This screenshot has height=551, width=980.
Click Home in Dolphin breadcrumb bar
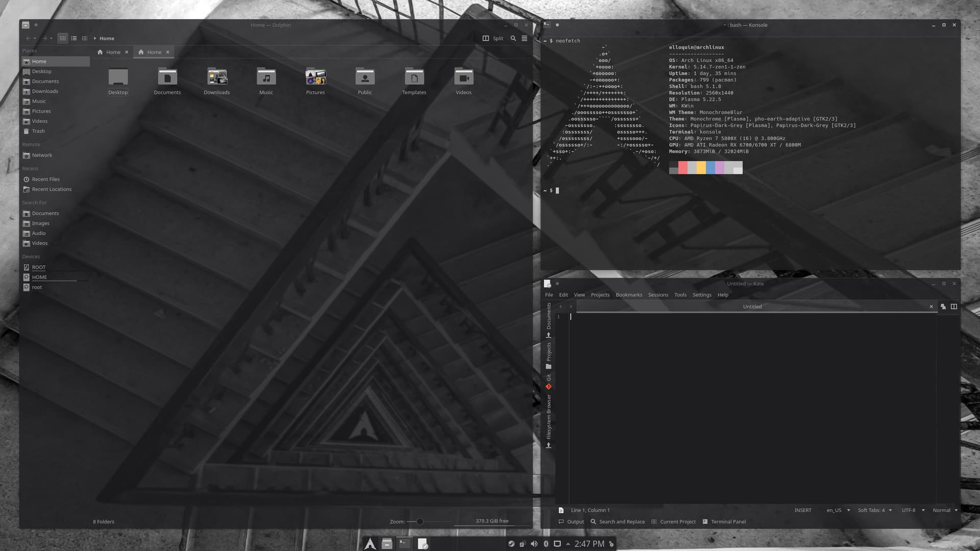tap(107, 38)
